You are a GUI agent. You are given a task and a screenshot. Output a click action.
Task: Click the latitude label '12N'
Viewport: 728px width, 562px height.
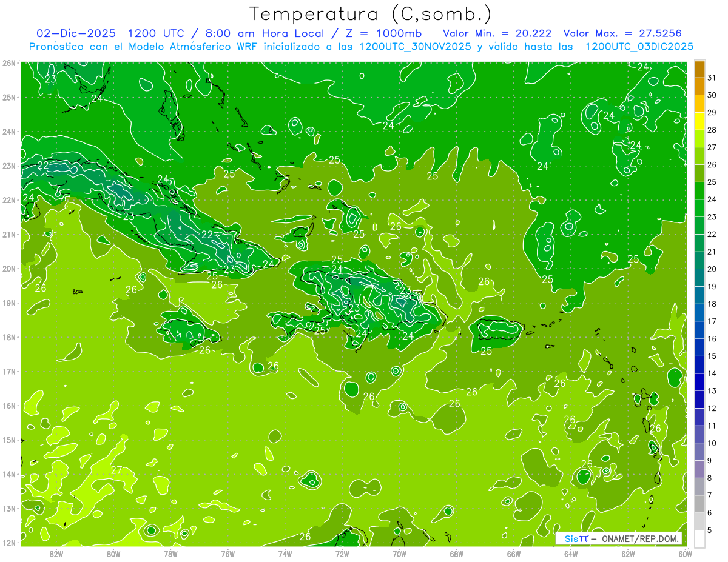pos(8,543)
